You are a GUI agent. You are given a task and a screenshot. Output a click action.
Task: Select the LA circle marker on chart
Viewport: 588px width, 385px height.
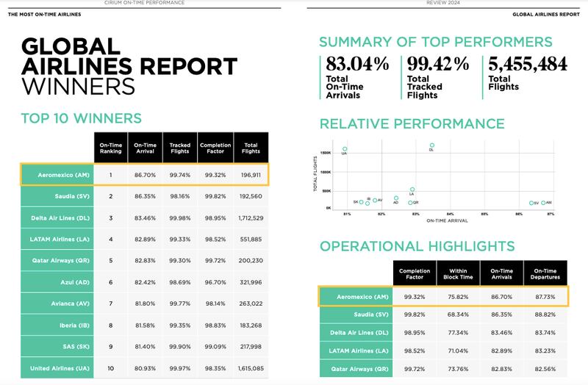tap(412, 190)
